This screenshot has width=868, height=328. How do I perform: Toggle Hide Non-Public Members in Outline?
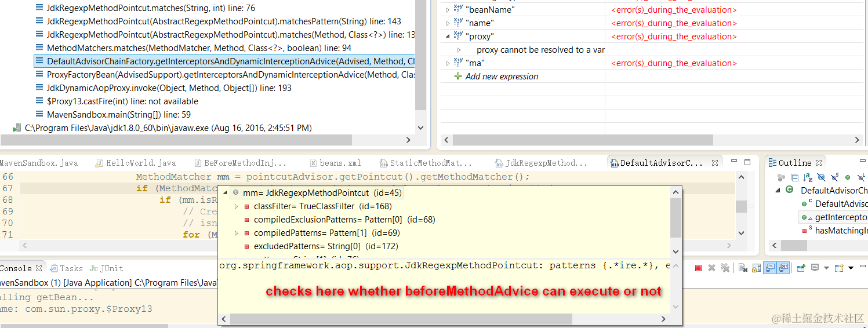(848, 177)
